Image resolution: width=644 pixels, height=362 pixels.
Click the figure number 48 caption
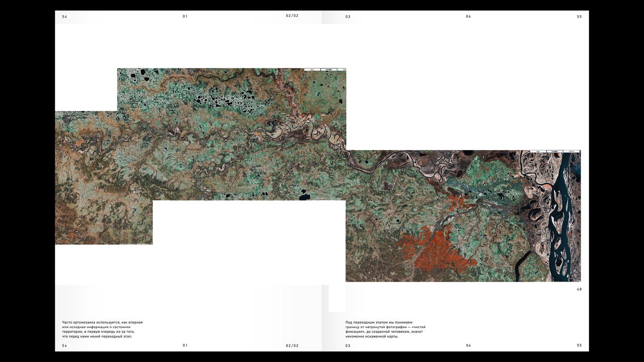point(579,289)
